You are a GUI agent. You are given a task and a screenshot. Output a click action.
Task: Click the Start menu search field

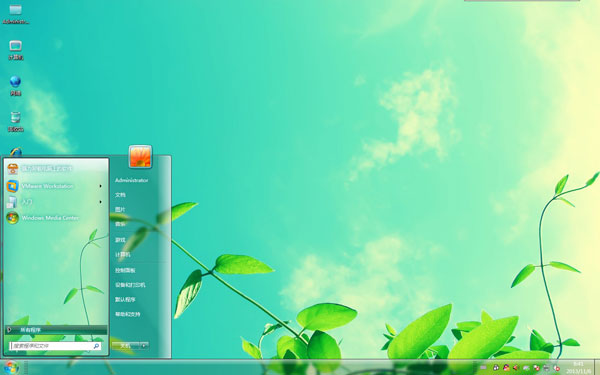(x=55, y=346)
